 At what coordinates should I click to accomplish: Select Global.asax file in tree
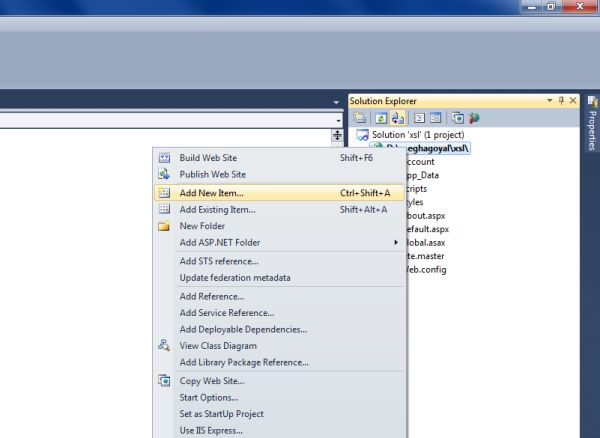[426, 243]
